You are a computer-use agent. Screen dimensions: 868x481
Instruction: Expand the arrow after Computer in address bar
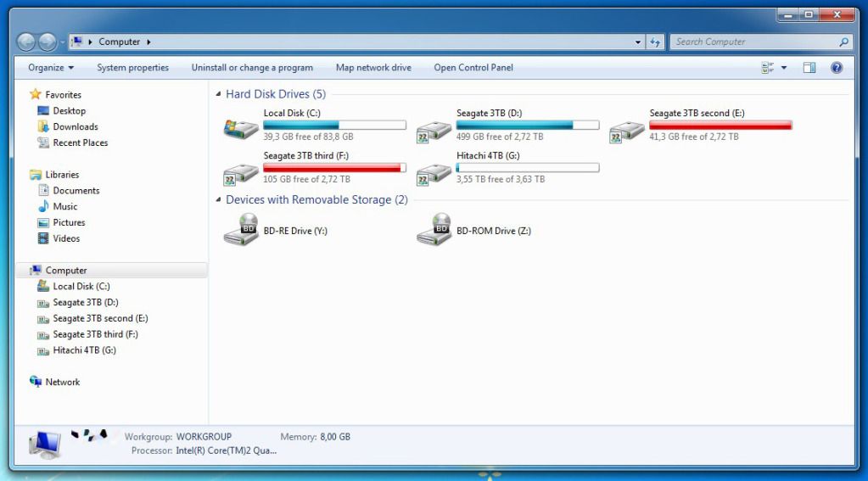pos(148,42)
